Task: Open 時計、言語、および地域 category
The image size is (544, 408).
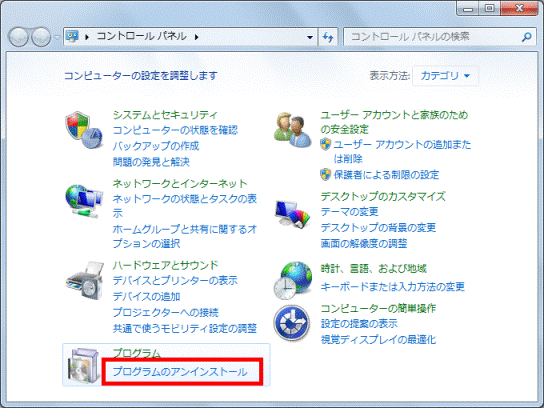Action: tap(373, 269)
